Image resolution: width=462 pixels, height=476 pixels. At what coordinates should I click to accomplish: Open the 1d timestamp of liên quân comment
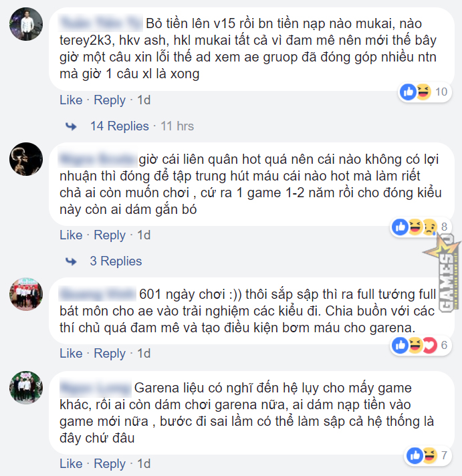pyautogui.click(x=144, y=235)
